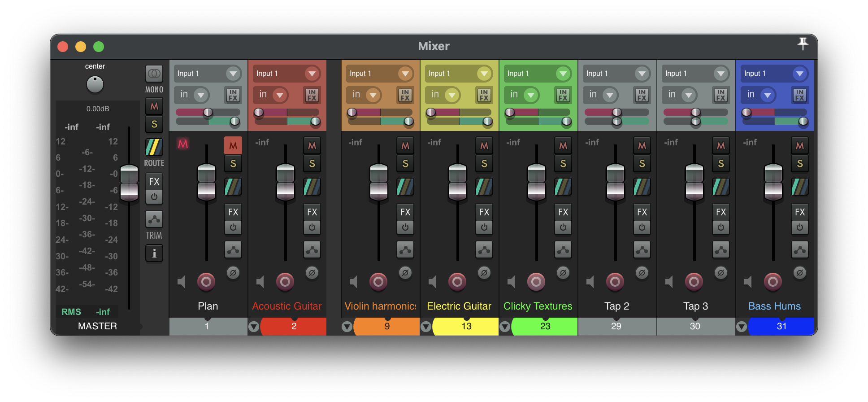Mute the Violin harmonics track
Screen dimensions: 868x402
pos(405,145)
